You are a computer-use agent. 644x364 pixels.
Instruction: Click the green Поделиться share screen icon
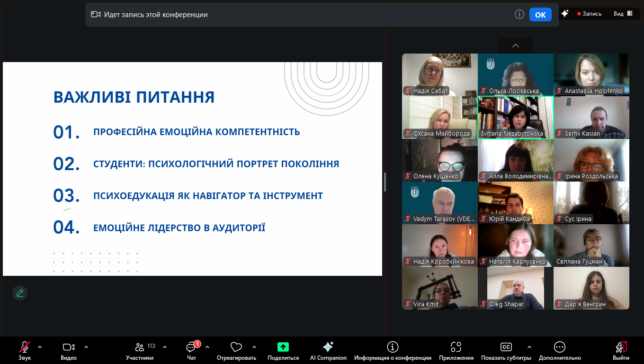tap(283, 347)
